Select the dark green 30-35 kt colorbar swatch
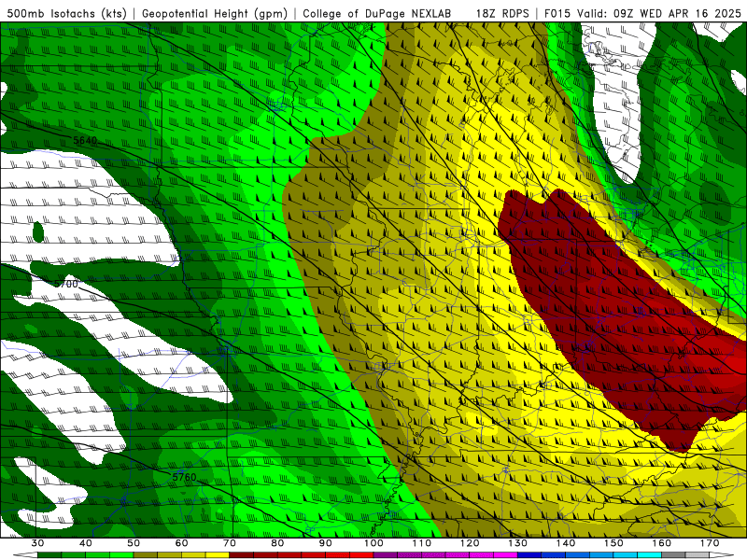The width and height of the screenshot is (747, 560). (49, 555)
